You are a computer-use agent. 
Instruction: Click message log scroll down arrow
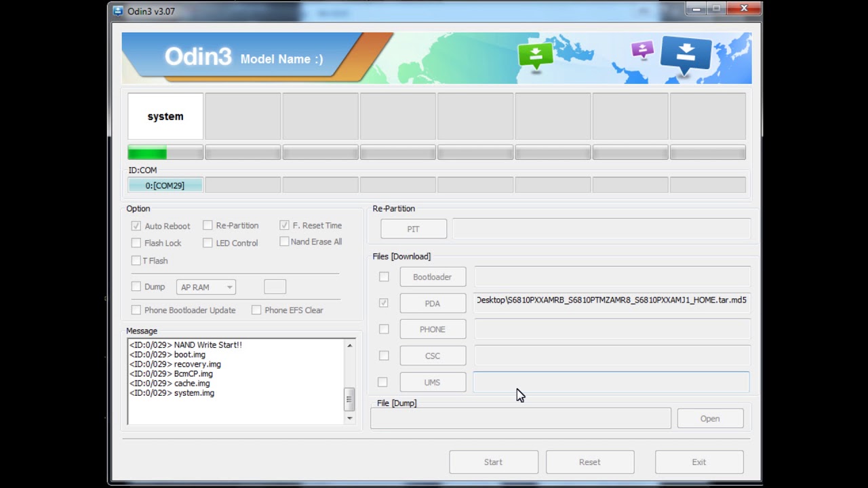pos(349,418)
